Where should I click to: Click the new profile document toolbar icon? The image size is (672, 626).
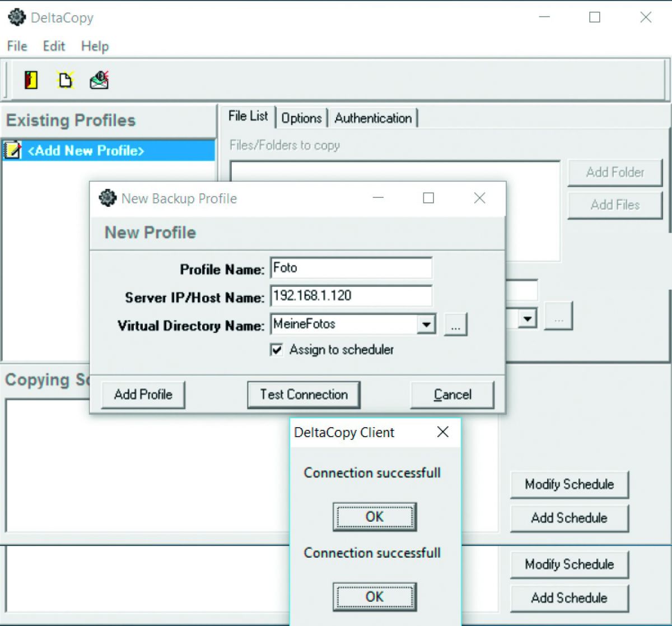65,80
